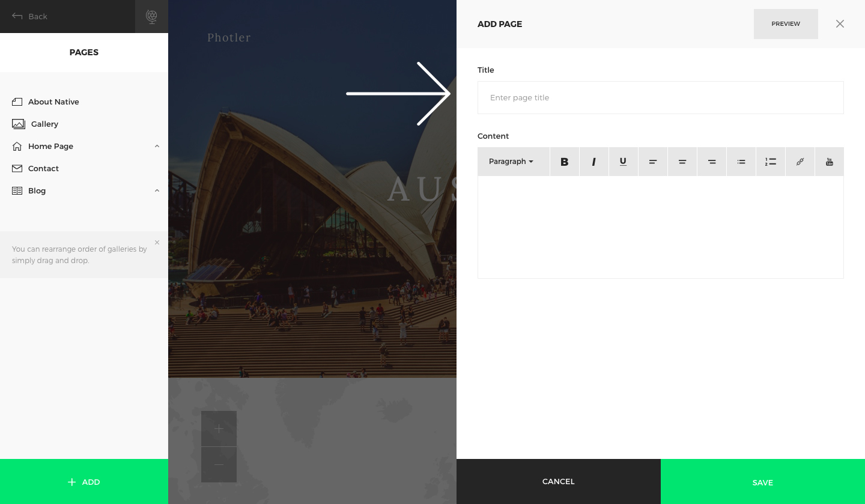The height and width of the screenshot is (504, 865).
Task: Click the Blog news icon
Action: pos(17,190)
